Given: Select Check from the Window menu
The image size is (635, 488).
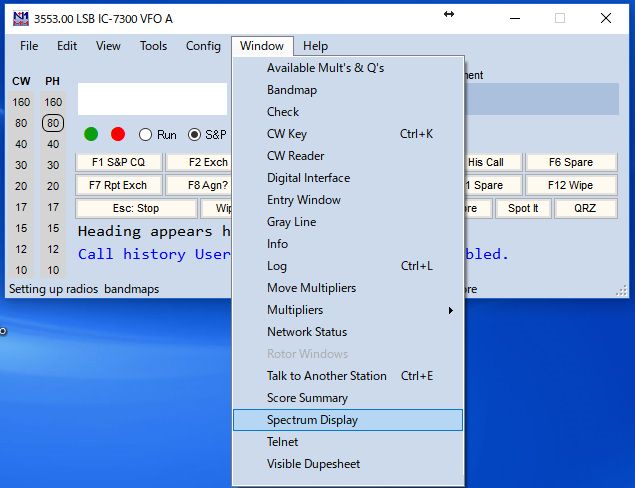Looking at the screenshot, I should coord(348,112).
